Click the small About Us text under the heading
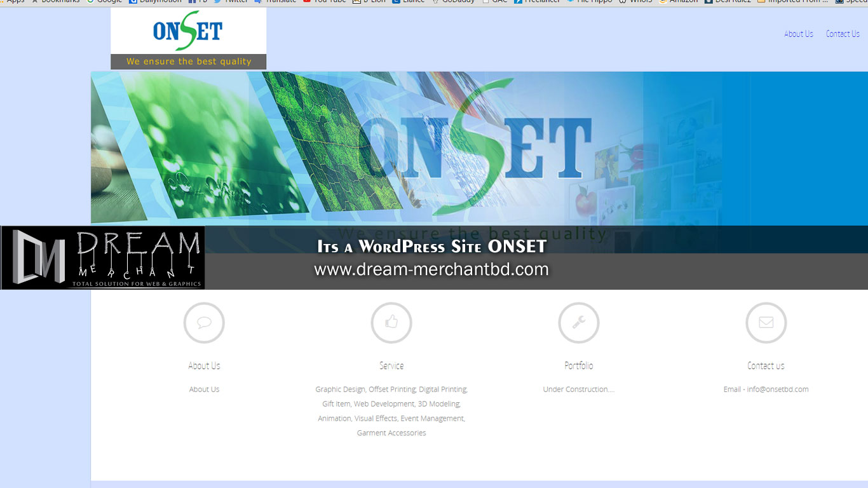This screenshot has width=868, height=488. coord(204,390)
